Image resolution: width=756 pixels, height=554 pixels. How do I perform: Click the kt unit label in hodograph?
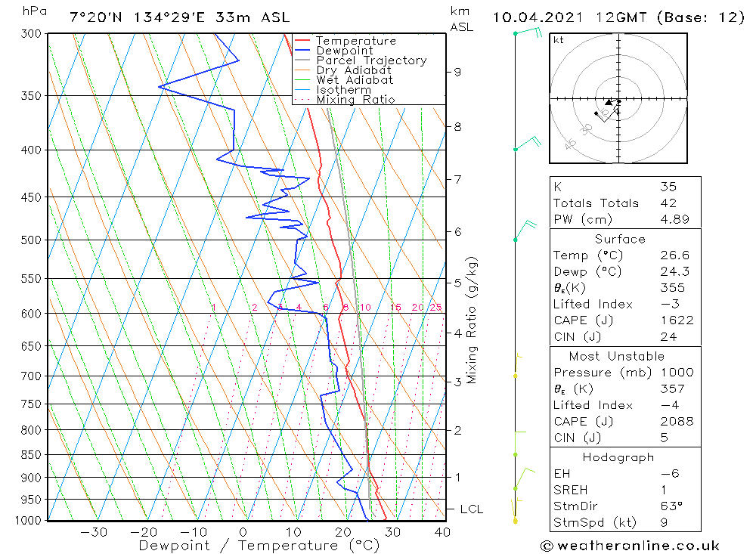559,40
